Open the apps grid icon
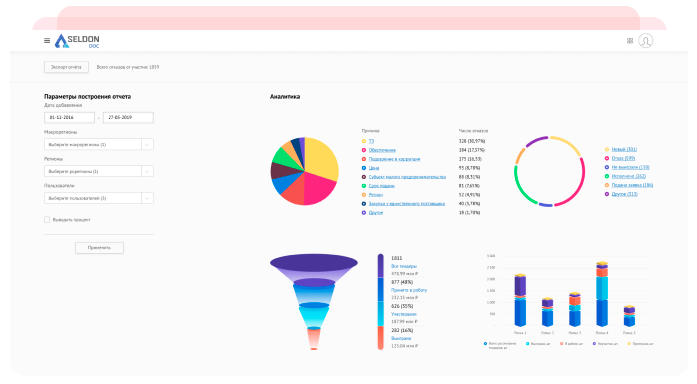Image resolution: width=697 pixels, height=384 pixels. (x=630, y=41)
